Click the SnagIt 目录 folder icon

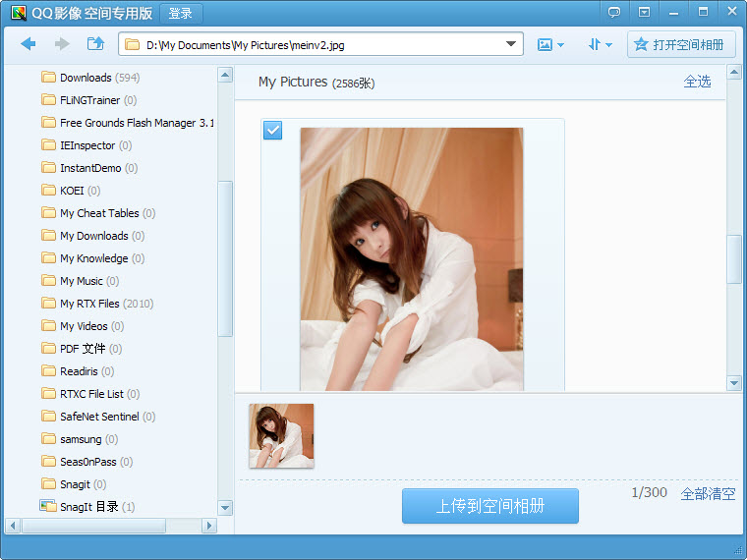48,506
